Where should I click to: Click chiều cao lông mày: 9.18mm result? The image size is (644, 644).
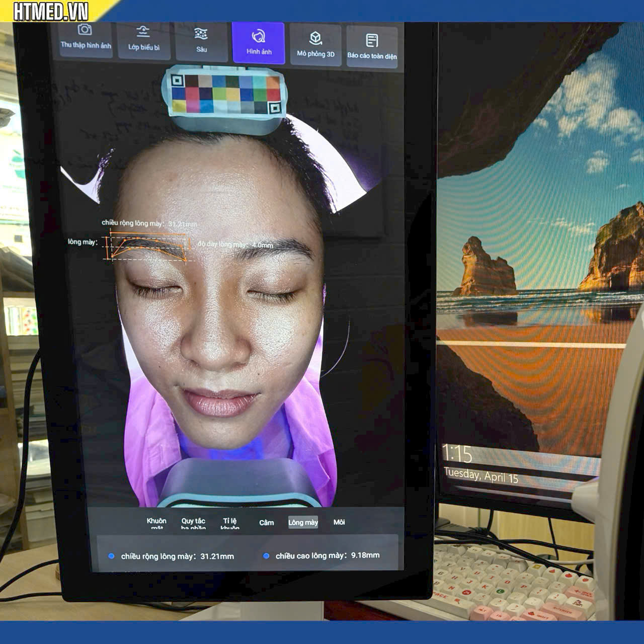(328, 555)
